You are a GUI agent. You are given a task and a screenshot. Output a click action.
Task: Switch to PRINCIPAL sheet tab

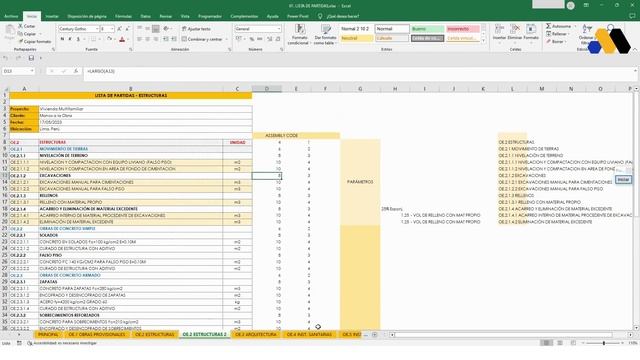click(x=48, y=334)
